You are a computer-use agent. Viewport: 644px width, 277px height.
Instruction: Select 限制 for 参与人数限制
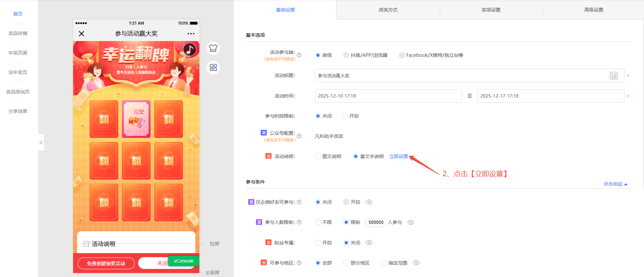(346, 222)
